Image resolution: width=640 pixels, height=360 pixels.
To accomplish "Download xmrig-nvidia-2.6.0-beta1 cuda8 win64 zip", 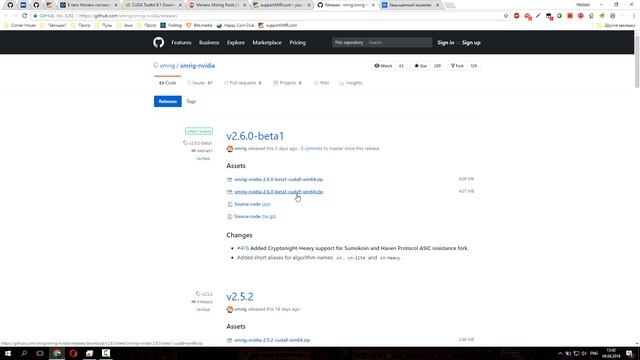I will (x=278, y=180).
